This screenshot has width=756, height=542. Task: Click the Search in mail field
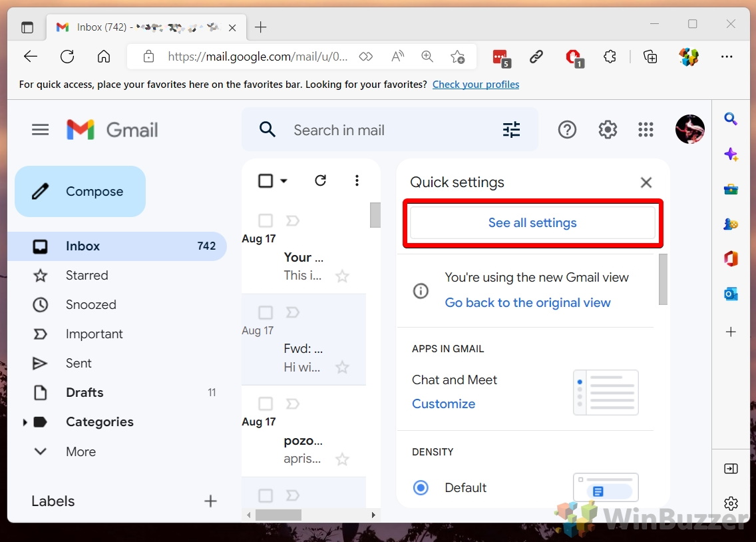[389, 130]
